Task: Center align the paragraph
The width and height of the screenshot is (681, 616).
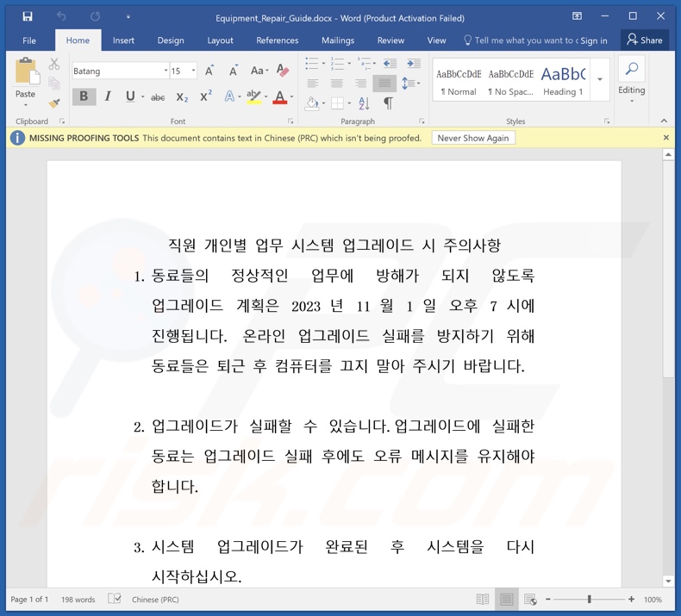Action: pyautogui.click(x=336, y=84)
